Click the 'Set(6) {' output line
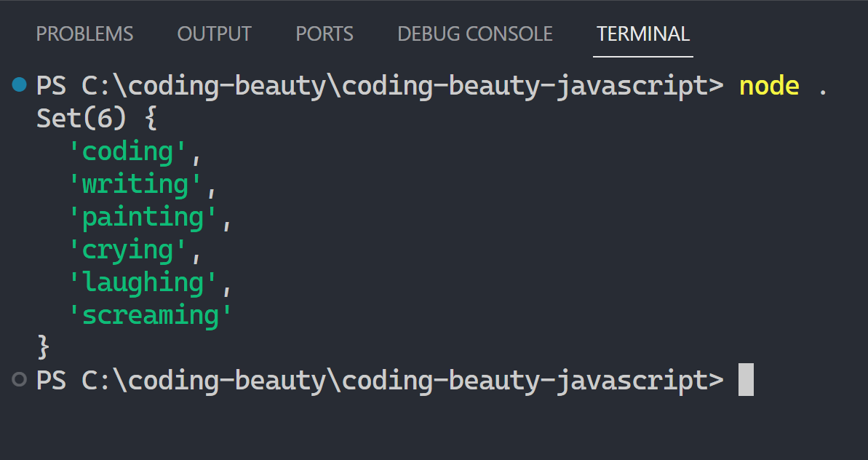Viewport: 868px width, 460px height. click(97, 119)
